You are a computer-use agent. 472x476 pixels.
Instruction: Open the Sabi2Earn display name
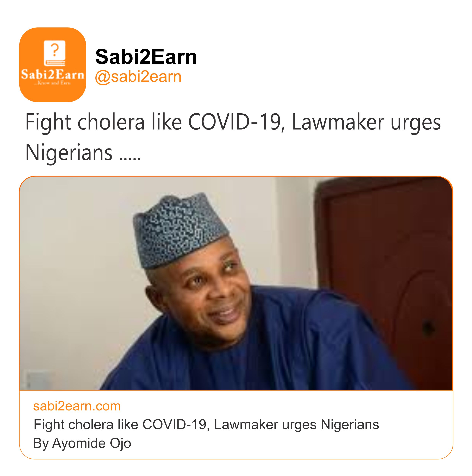click(x=146, y=57)
